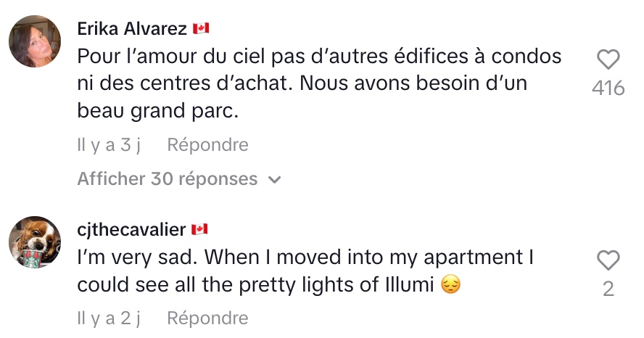Click the 'Il y a 3 j' timestamp
The width and height of the screenshot is (644, 338).
pyautogui.click(x=108, y=145)
